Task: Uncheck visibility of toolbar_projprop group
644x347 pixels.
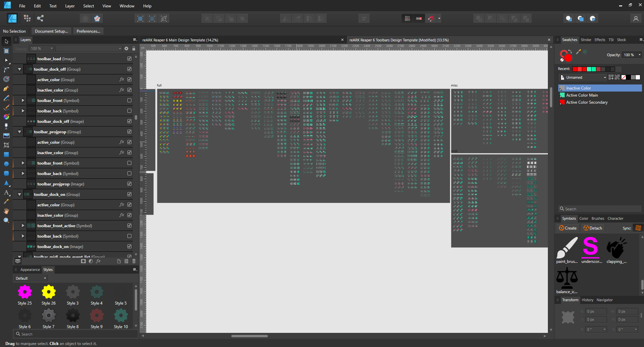Action: tap(129, 132)
